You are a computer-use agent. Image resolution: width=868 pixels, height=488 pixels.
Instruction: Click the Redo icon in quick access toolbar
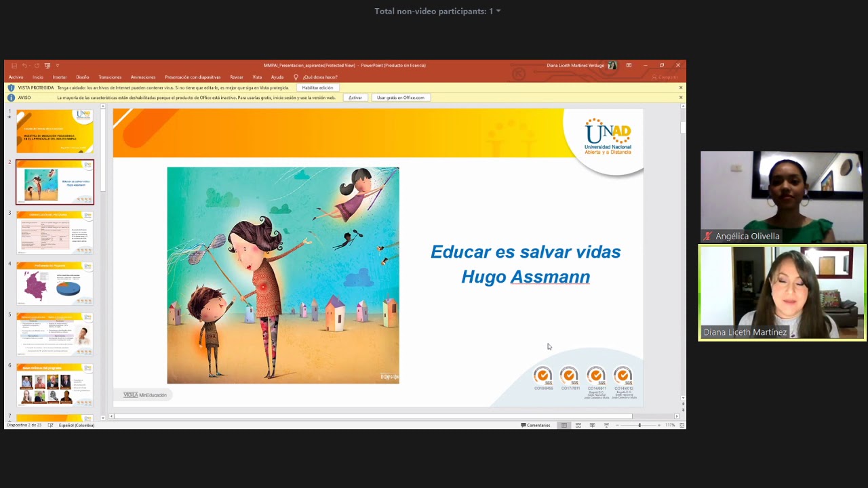coord(37,66)
